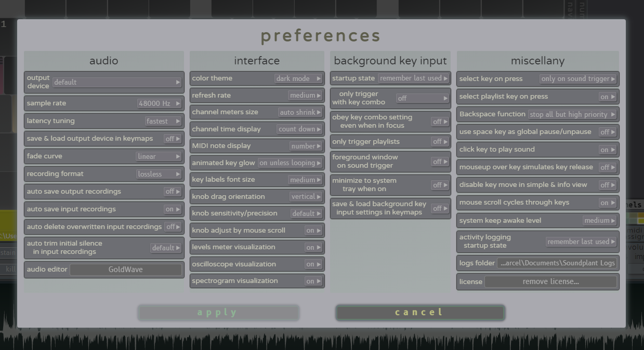Click the GoldWave audio editor button
Viewport: 644px width, 350px height.
click(126, 270)
